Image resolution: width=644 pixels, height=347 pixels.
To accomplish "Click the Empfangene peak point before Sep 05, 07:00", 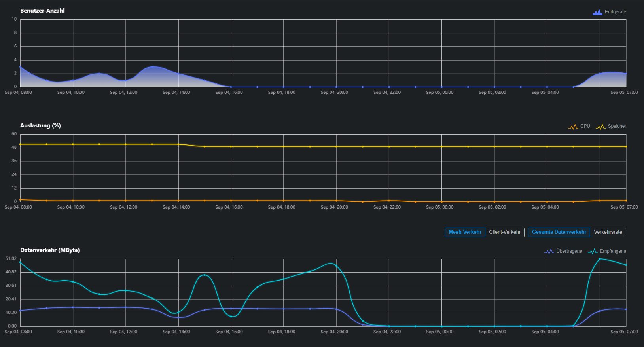I will pyautogui.click(x=600, y=259).
